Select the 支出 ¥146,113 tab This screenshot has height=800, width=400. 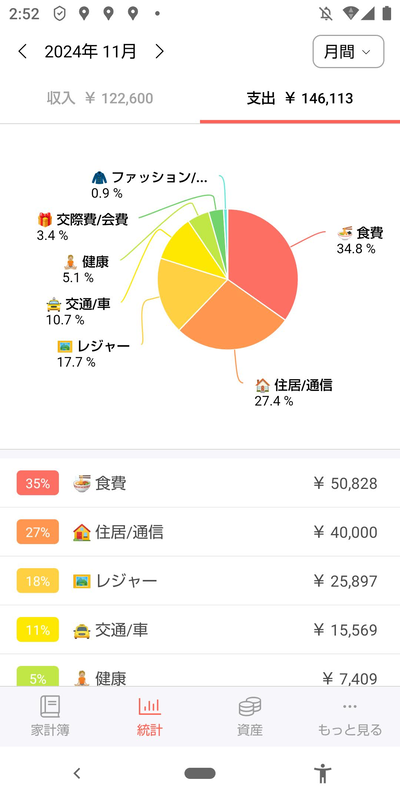point(300,98)
